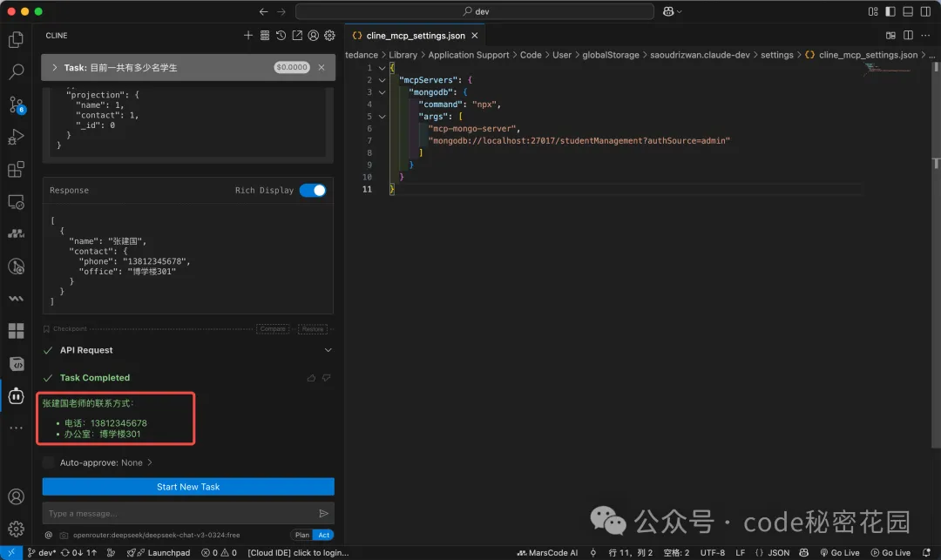Go back with navigation arrow

point(263,11)
